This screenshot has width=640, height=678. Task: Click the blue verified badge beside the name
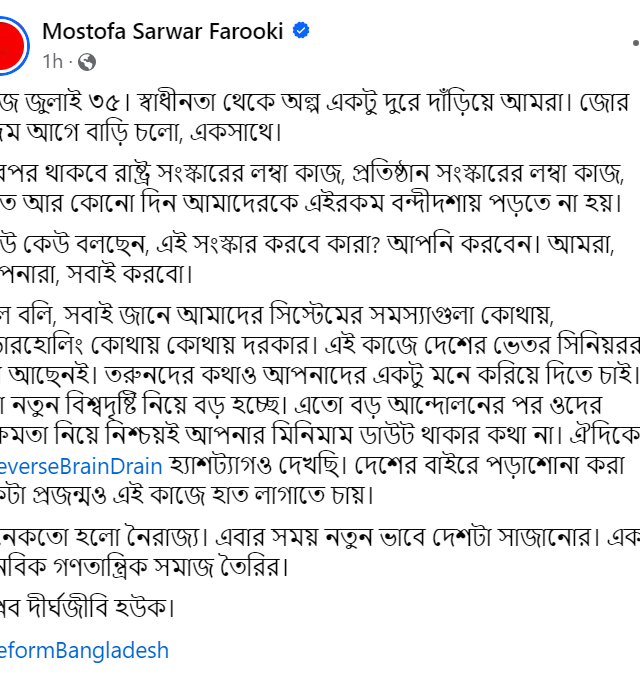301,31
